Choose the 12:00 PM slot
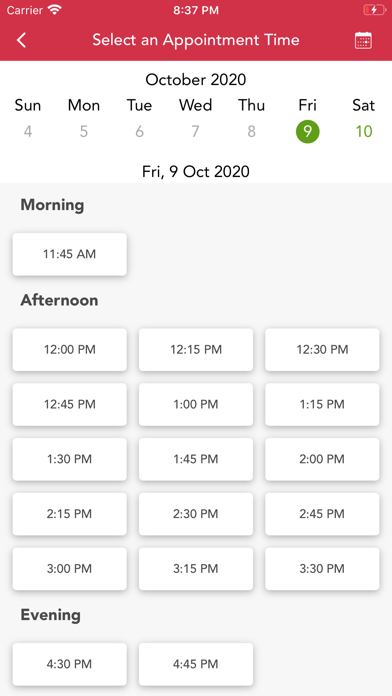The width and height of the screenshot is (392, 696). [x=70, y=350]
